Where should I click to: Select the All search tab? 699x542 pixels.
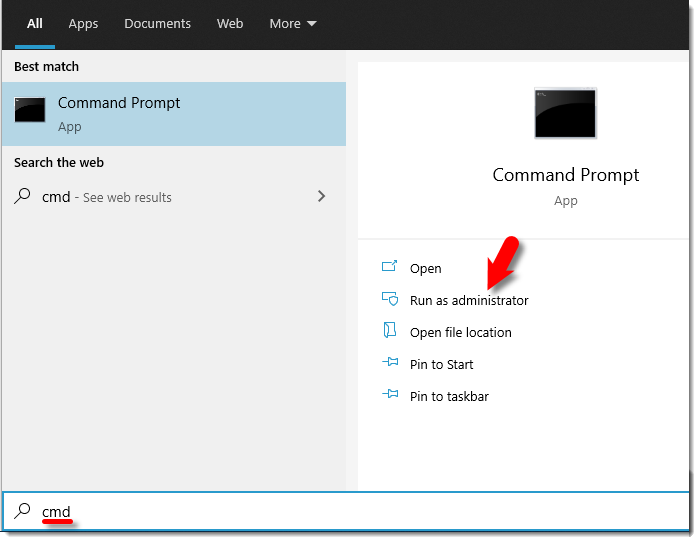coord(35,23)
